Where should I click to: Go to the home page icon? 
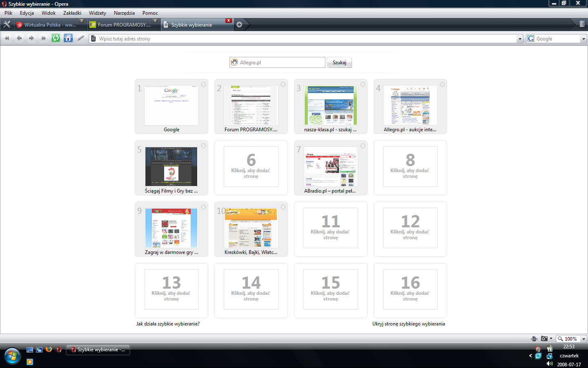coord(68,38)
